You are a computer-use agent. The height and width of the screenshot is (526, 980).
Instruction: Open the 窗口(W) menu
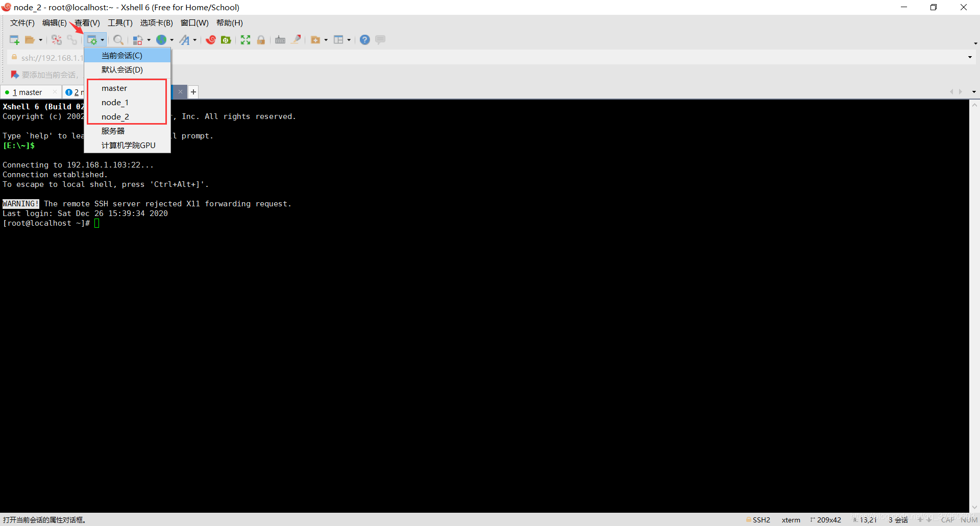point(194,23)
